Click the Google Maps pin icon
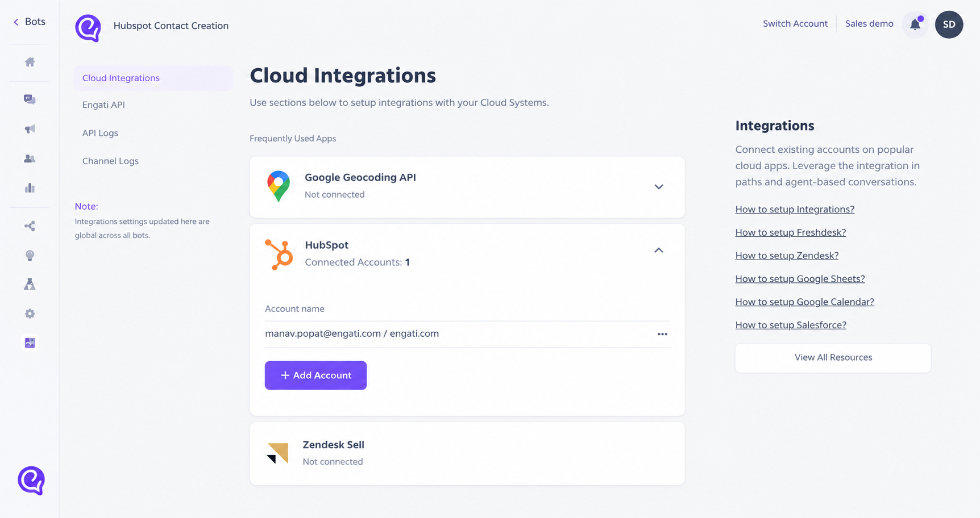 click(279, 186)
